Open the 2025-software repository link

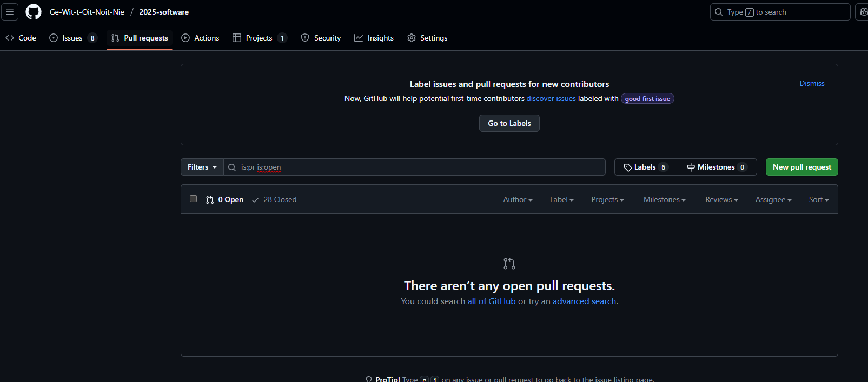[164, 12]
